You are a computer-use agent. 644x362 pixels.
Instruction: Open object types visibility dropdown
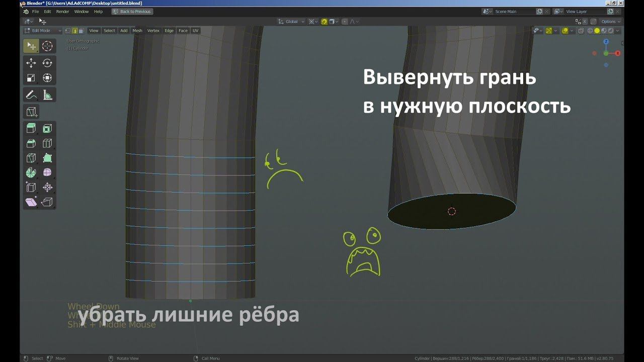point(539,31)
